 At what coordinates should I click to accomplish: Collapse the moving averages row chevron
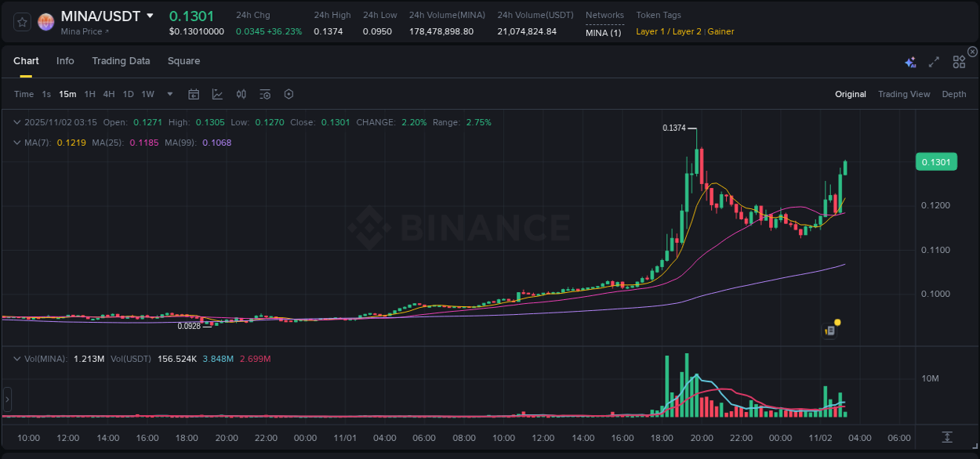click(16, 143)
